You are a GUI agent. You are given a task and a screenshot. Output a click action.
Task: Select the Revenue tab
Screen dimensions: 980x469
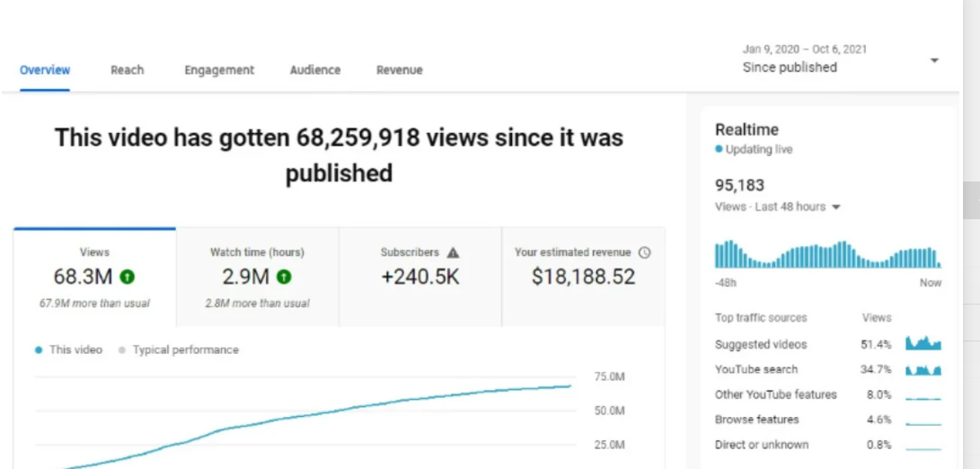pyautogui.click(x=399, y=70)
